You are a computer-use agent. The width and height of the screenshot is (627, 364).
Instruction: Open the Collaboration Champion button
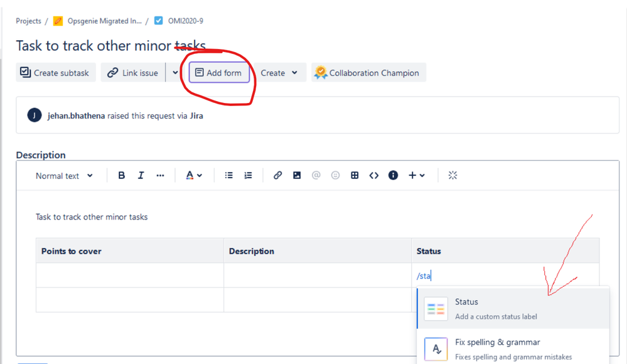click(x=368, y=72)
